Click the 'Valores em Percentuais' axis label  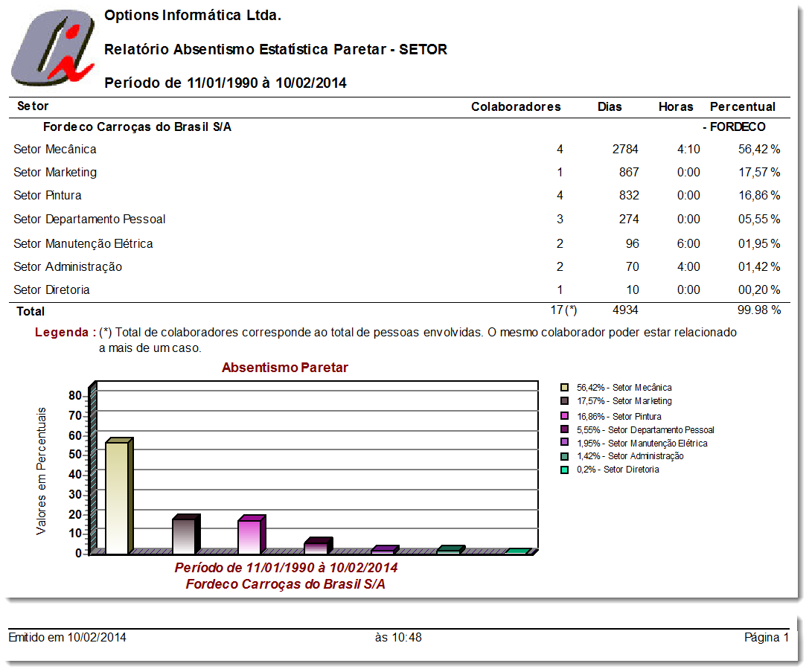41,471
